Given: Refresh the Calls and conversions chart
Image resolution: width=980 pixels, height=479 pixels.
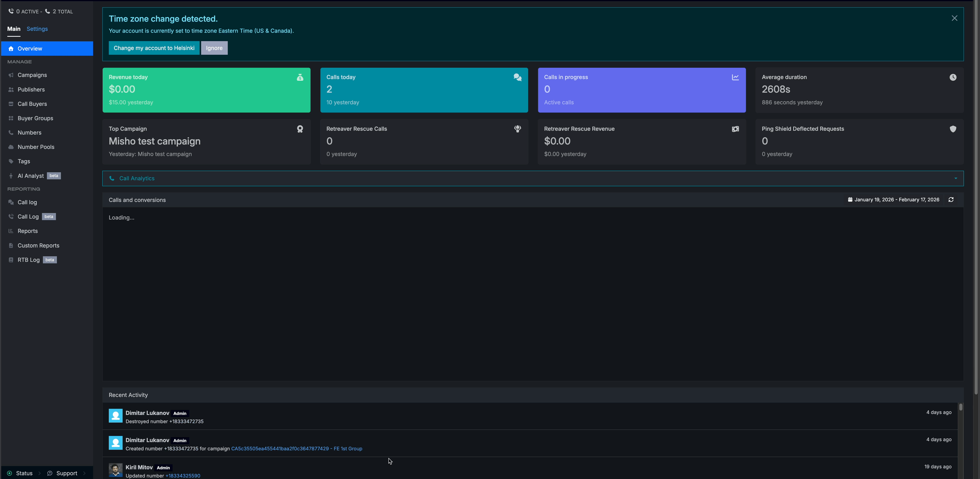Looking at the screenshot, I should tap(951, 200).
